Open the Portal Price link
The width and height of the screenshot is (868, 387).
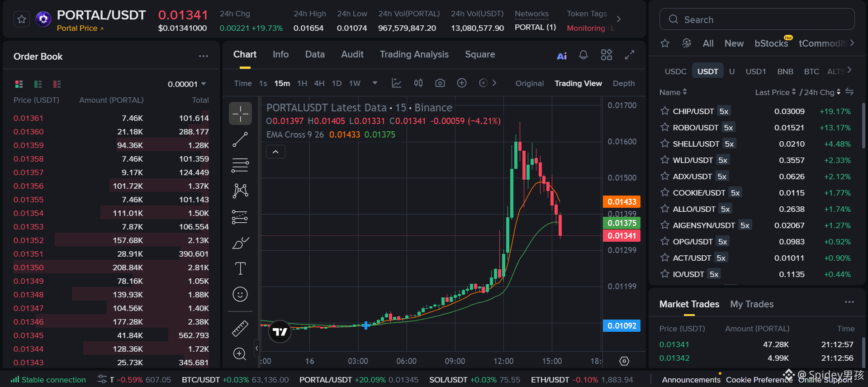80,28
